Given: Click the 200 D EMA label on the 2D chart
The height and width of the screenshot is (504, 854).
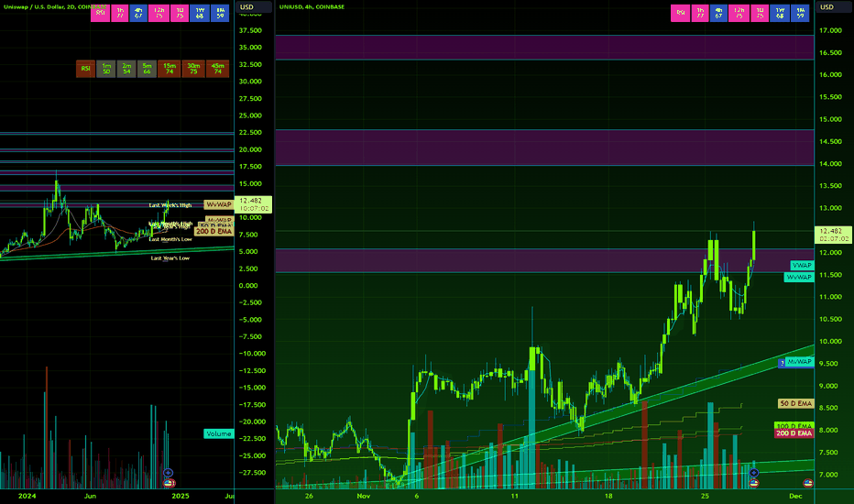Looking at the screenshot, I should click(x=213, y=232).
